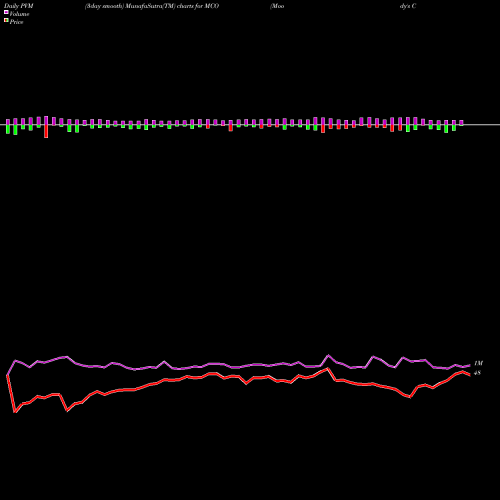Image resolution: width=500 pixels, height=500 pixels.
Task: Click the magenta Volume legend swatch
Action: point(6,12)
